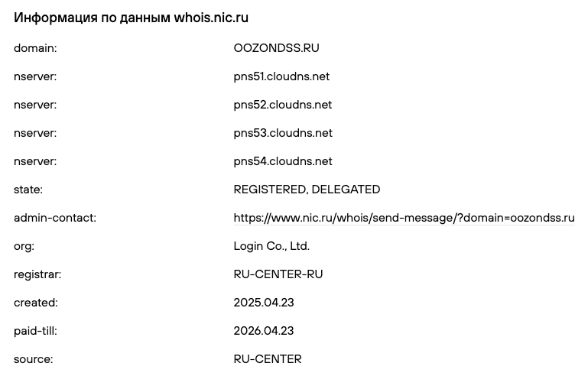
Task: Click the "org:" field label
Action: [24, 246]
